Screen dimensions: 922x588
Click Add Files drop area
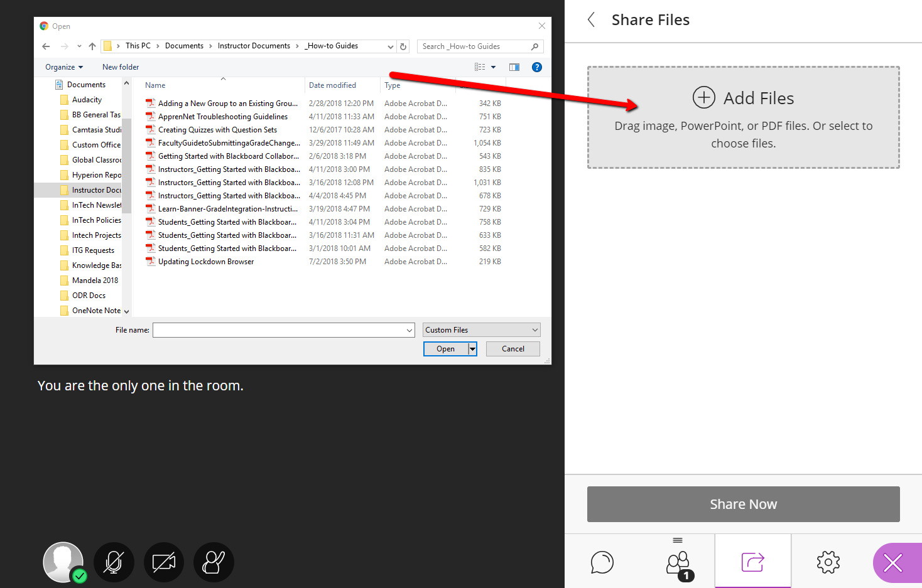(x=744, y=117)
